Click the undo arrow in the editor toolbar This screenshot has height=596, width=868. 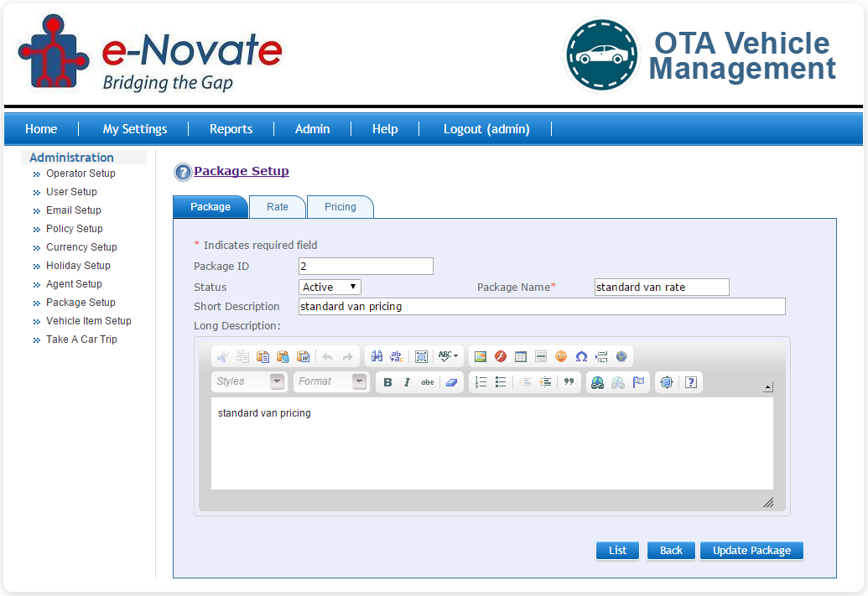(x=327, y=355)
